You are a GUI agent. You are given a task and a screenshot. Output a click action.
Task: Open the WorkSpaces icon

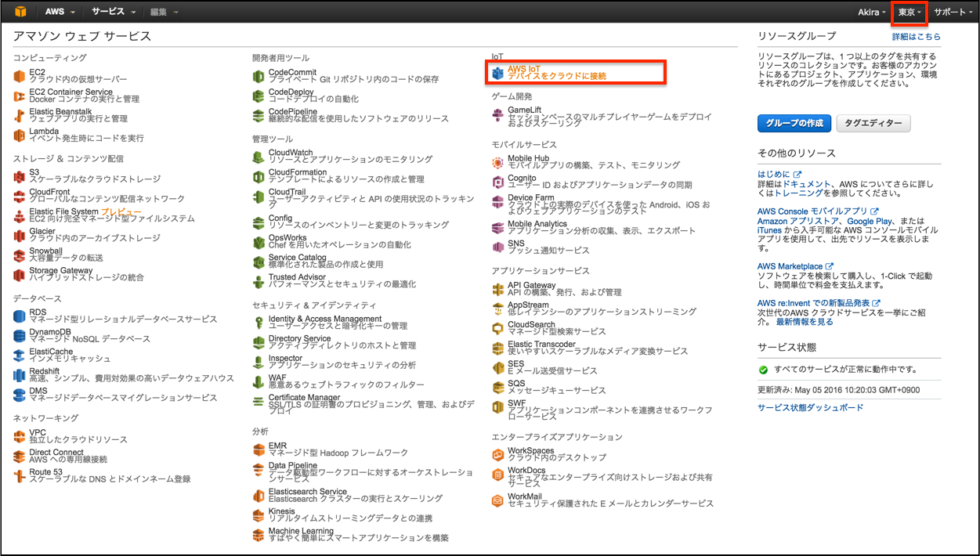497,454
